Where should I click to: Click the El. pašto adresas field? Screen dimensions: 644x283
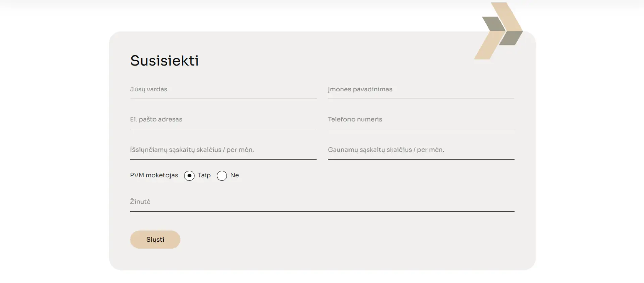tap(223, 119)
